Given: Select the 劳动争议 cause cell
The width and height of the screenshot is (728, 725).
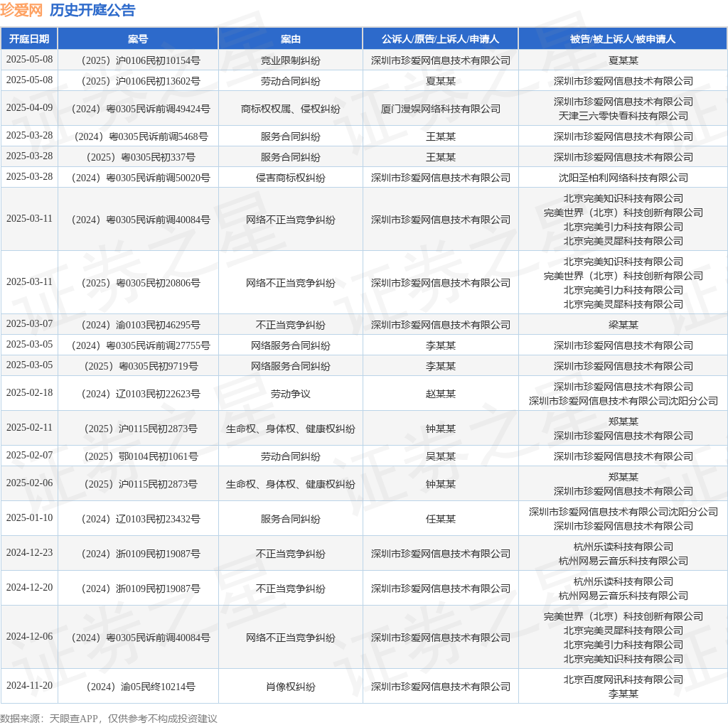Looking at the screenshot, I should [291, 394].
